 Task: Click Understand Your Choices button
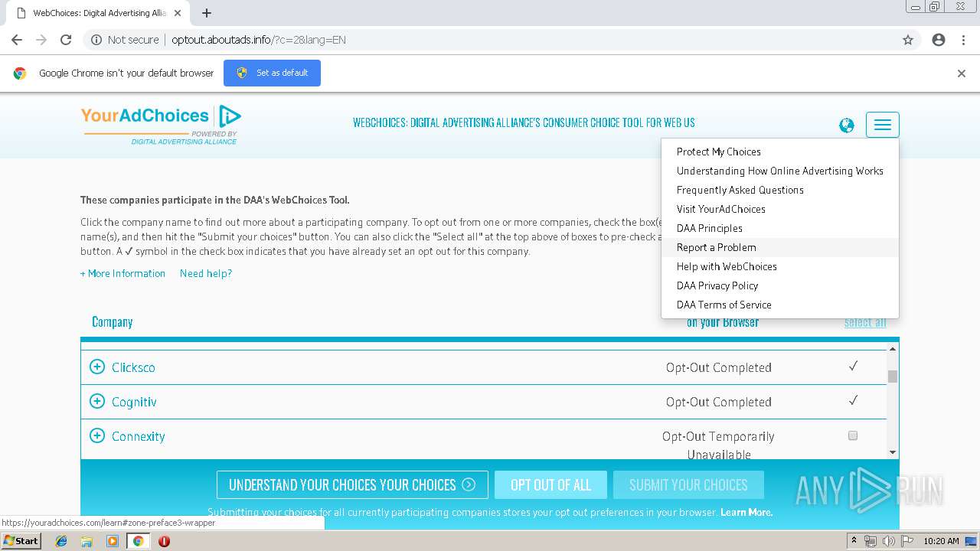(x=352, y=485)
